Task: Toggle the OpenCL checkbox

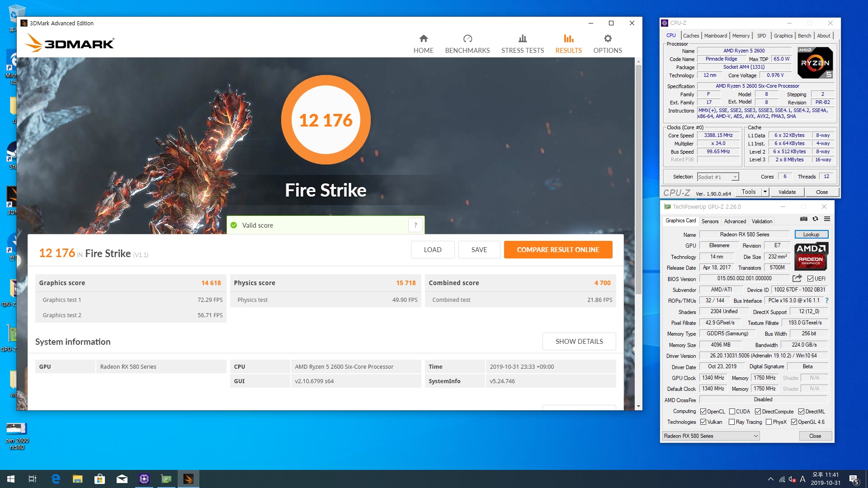Action: 703,412
